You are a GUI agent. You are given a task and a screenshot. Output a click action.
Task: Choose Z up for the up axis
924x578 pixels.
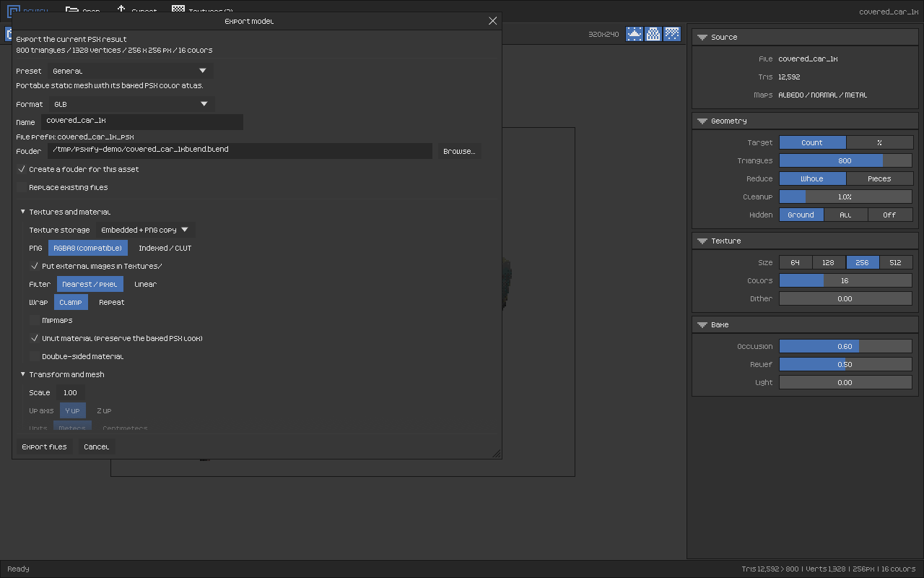(104, 410)
